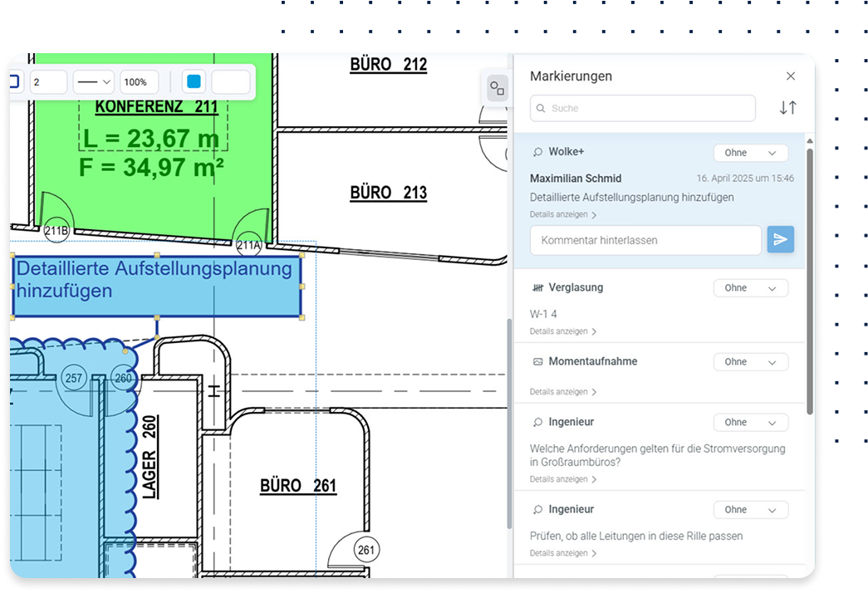Image resolution: width=868 pixels, height=593 pixels.
Task: Click the Momentaufnahme snapshot icon
Action: coord(537,362)
